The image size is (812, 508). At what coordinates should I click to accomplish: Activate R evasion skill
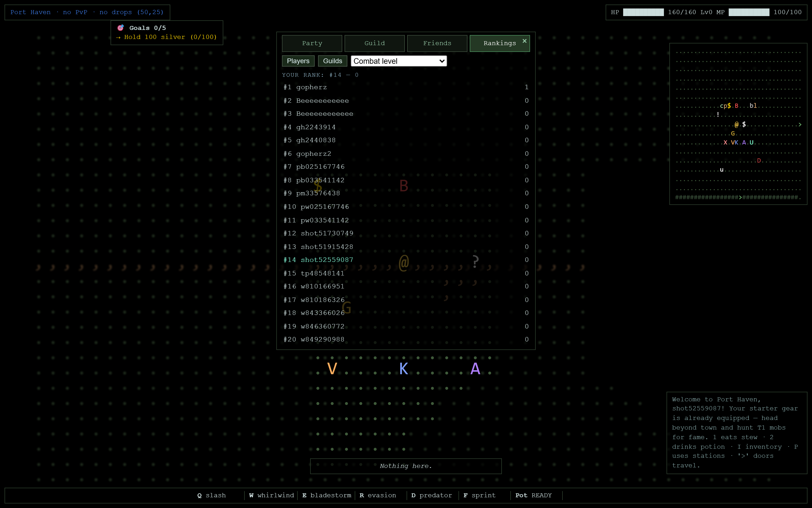pos(378,495)
